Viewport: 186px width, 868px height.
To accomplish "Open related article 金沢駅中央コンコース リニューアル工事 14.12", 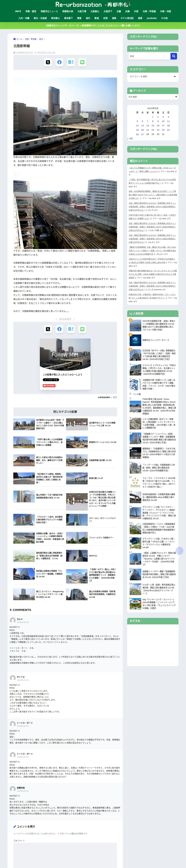I will (x=91, y=424).
